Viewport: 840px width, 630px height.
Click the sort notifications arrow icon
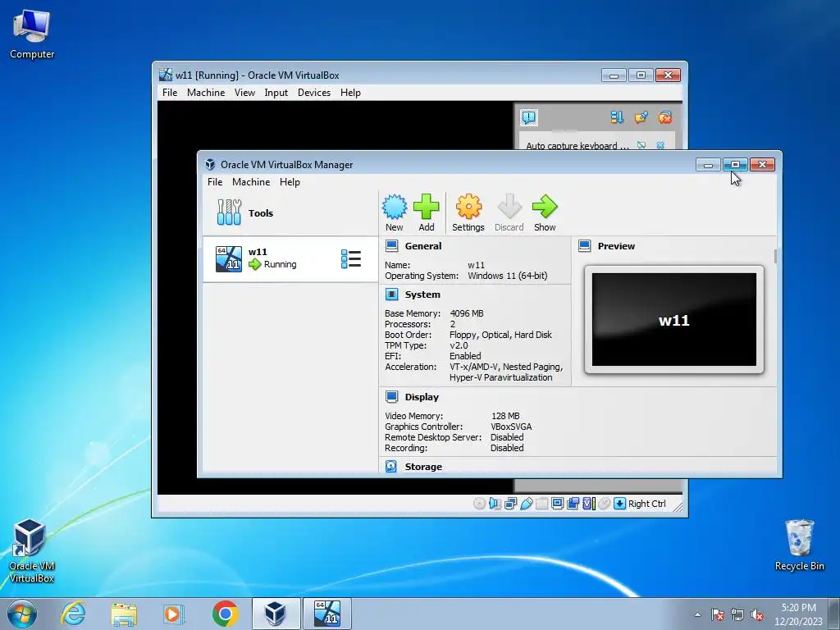pyautogui.click(x=617, y=117)
